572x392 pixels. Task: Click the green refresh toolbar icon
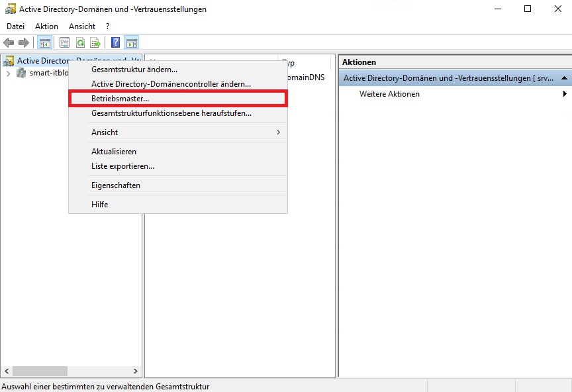[x=80, y=43]
